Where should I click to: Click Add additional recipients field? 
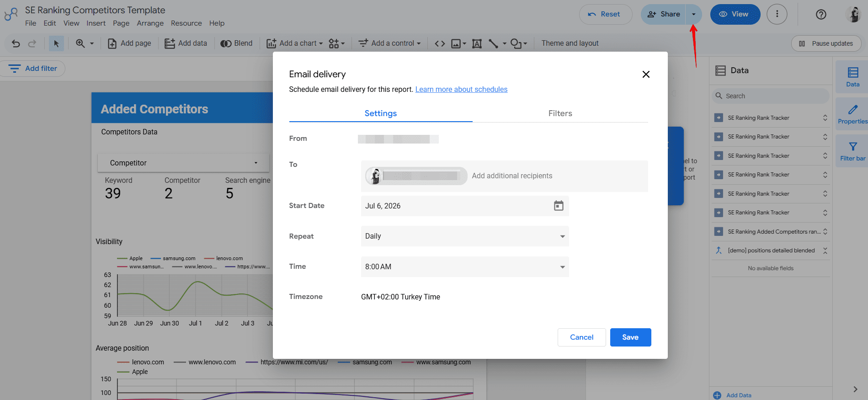click(512, 176)
